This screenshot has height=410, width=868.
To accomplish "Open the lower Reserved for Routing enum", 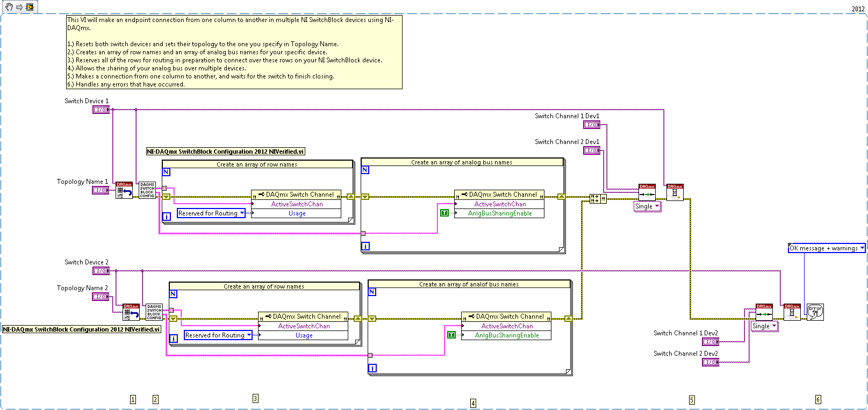I will [x=218, y=335].
